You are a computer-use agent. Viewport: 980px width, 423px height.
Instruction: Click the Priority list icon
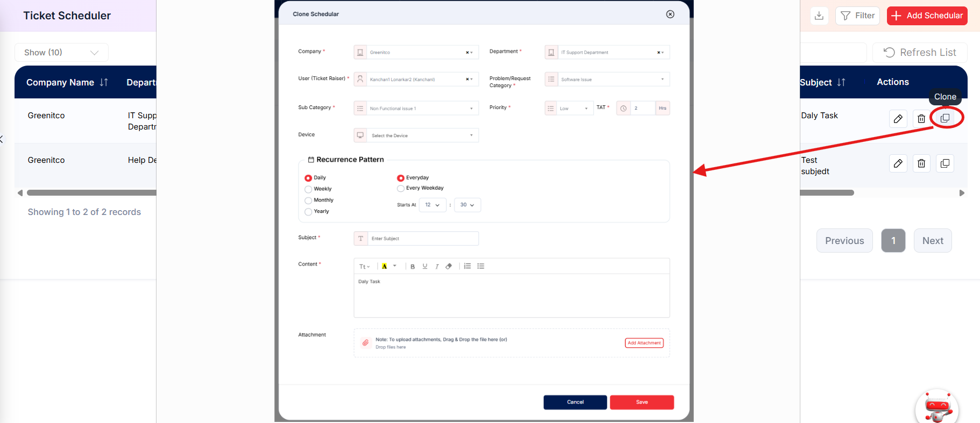(x=551, y=108)
